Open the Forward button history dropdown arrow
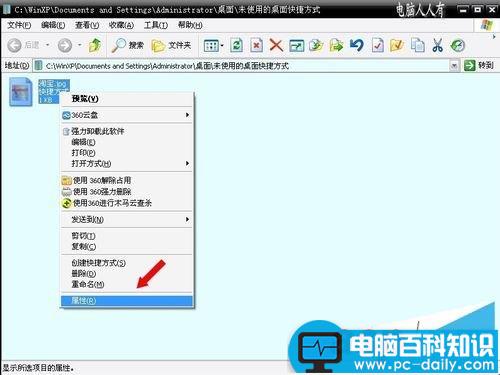This screenshot has height=375, width=500. (80, 45)
